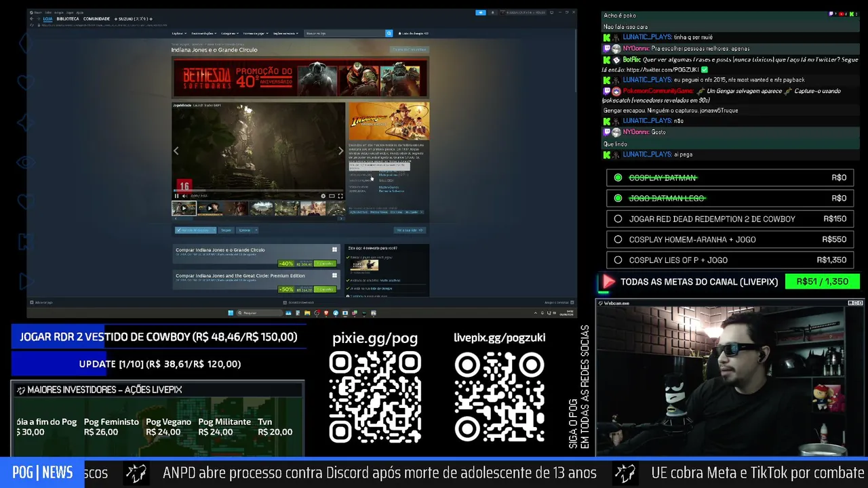Screen dimensions: 868x488
Task: Open trailer video settings gear
Action: (x=323, y=196)
